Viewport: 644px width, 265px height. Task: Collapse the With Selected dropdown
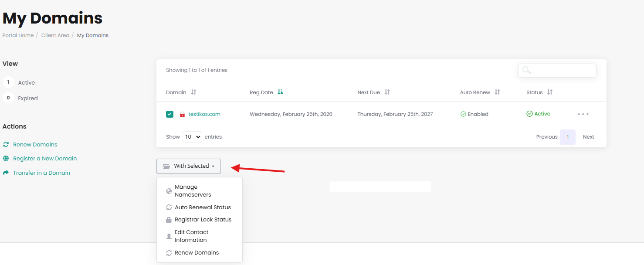(189, 166)
